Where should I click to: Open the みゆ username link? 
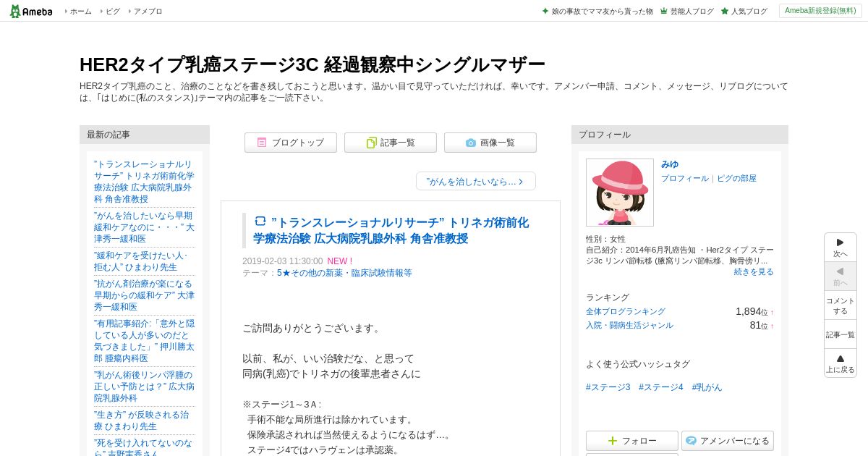point(670,164)
